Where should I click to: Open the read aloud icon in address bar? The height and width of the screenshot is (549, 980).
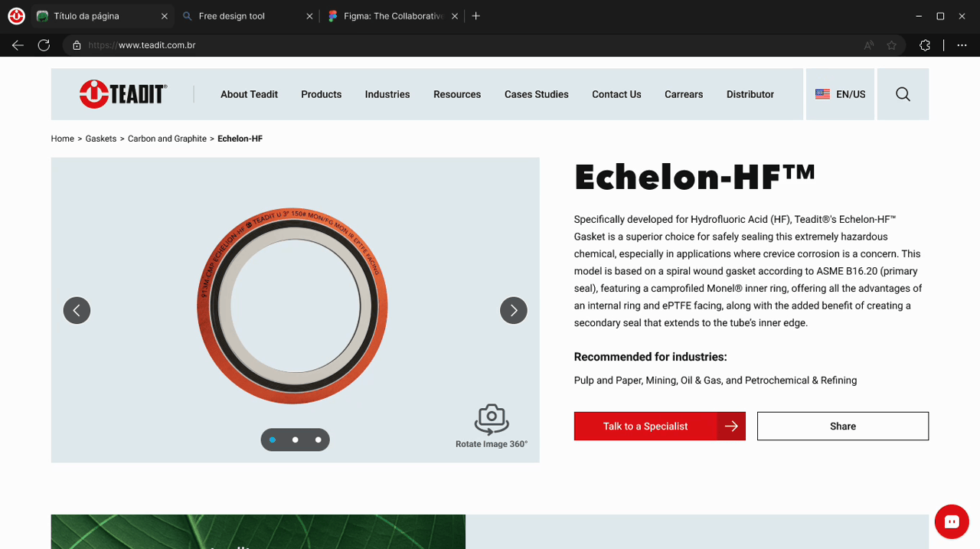click(x=869, y=45)
